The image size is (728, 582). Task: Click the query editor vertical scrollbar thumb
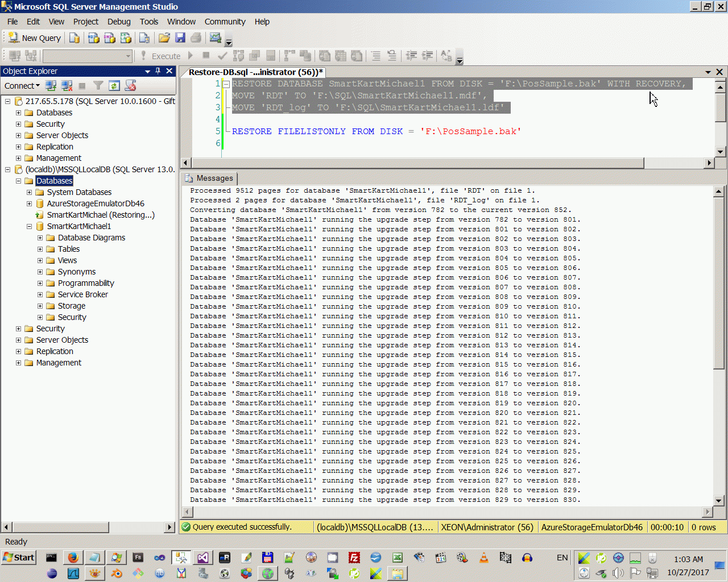point(720,107)
